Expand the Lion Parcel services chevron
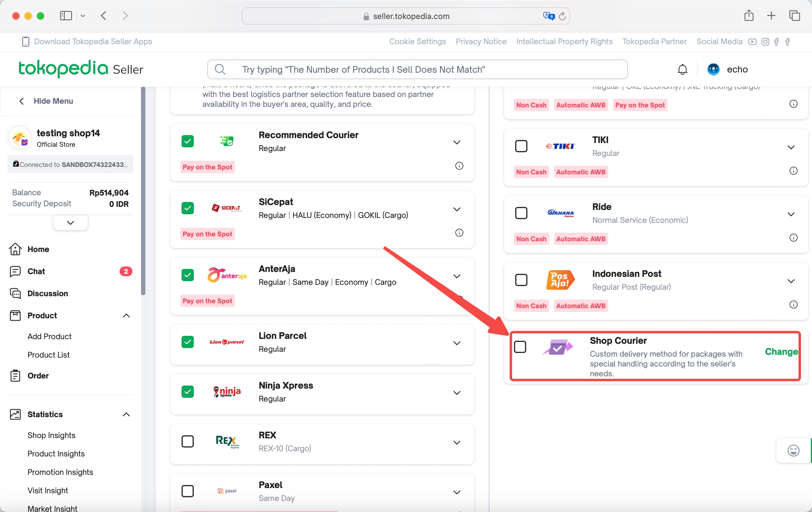812x512 pixels. [x=457, y=343]
